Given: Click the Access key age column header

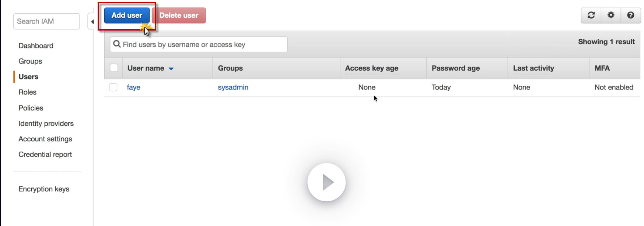Looking at the screenshot, I should (371, 68).
